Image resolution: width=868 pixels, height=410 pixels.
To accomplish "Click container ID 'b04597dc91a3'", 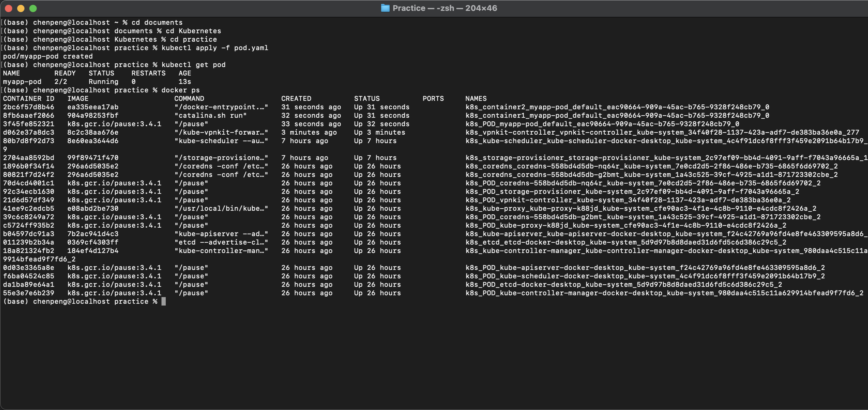I will (x=29, y=233).
